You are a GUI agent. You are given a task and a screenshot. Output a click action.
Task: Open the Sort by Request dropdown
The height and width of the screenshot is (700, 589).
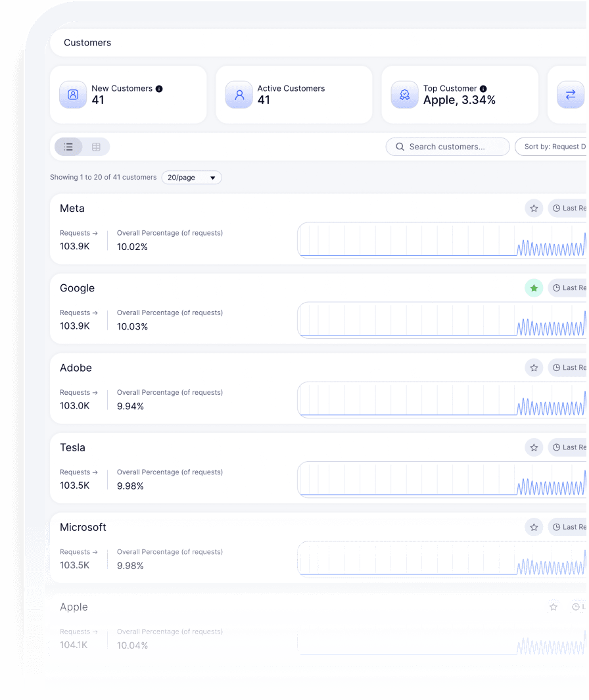point(552,147)
